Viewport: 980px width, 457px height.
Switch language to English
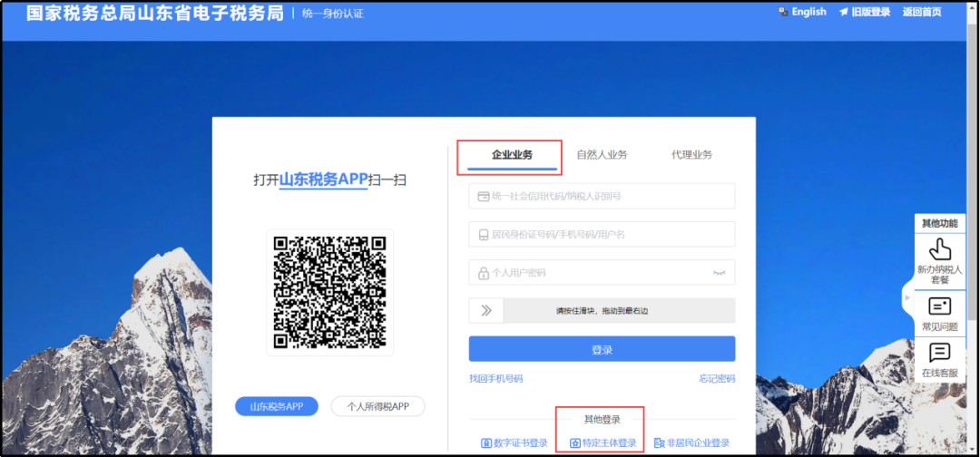click(x=808, y=12)
